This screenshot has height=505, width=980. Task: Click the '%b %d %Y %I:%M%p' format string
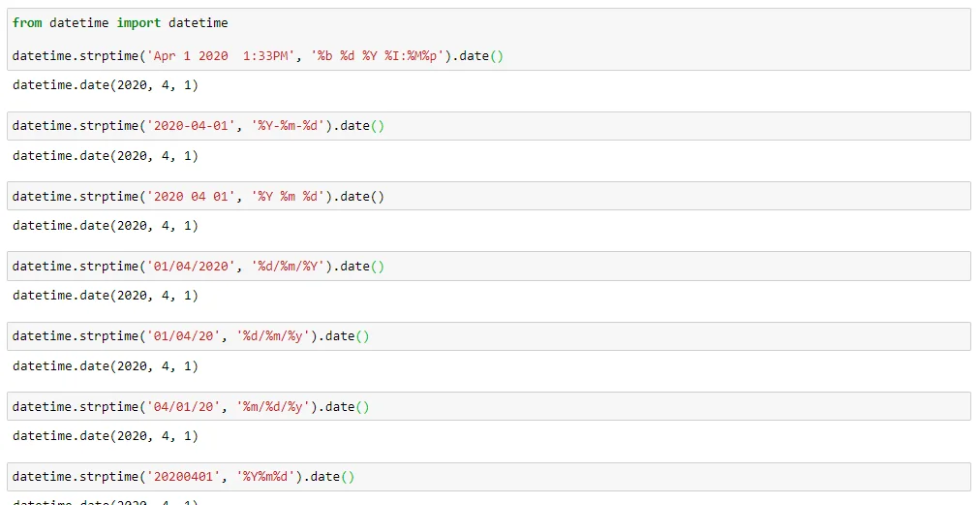[381, 56]
